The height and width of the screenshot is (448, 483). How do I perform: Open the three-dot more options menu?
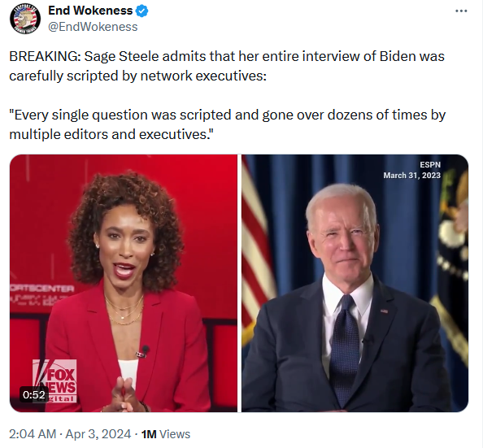coord(461,11)
